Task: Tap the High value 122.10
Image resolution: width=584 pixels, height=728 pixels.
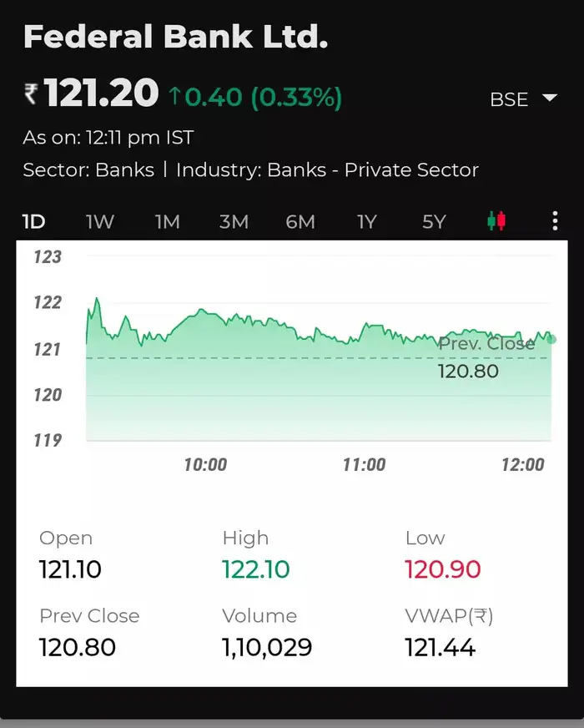Action: click(256, 570)
